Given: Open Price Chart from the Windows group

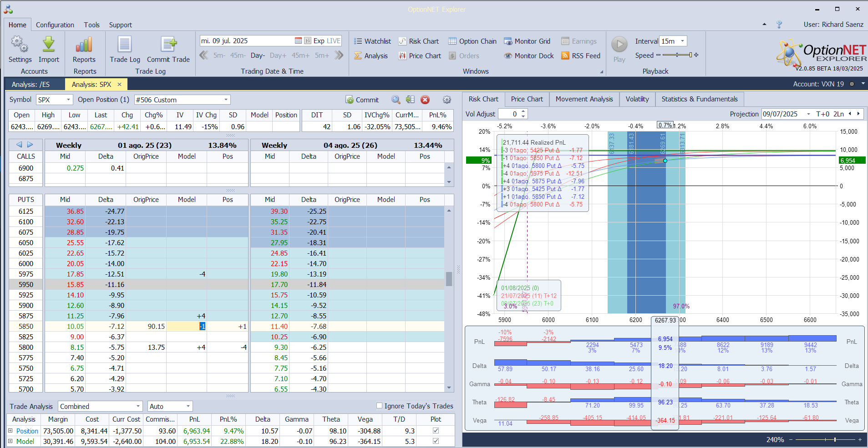Looking at the screenshot, I should pyautogui.click(x=420, y=56).
